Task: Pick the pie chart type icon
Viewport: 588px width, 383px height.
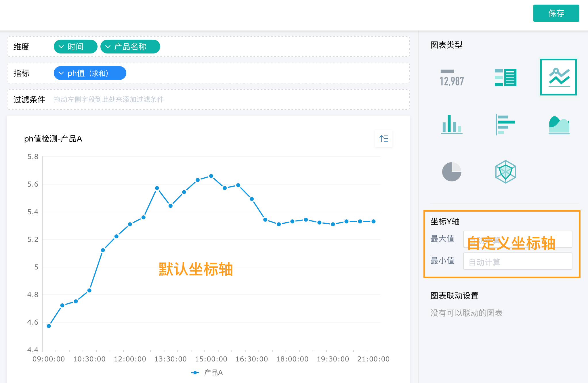Action: 452,172
